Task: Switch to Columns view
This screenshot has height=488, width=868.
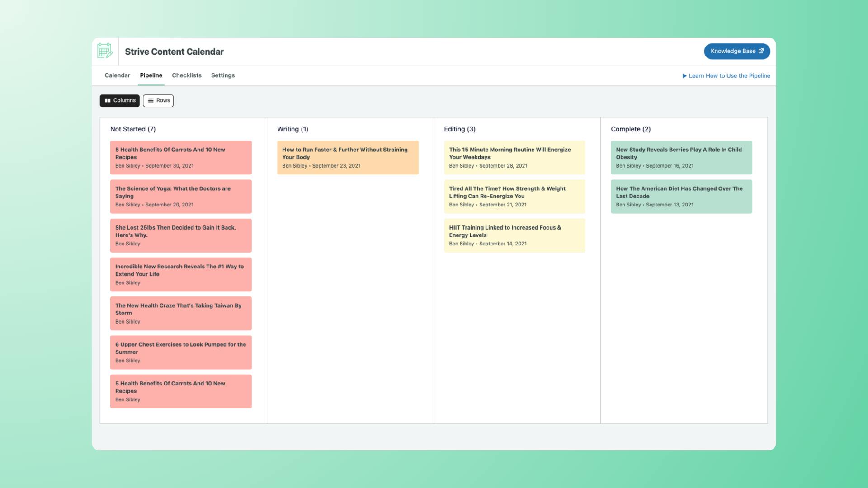Action: click(x=120, y=100)
